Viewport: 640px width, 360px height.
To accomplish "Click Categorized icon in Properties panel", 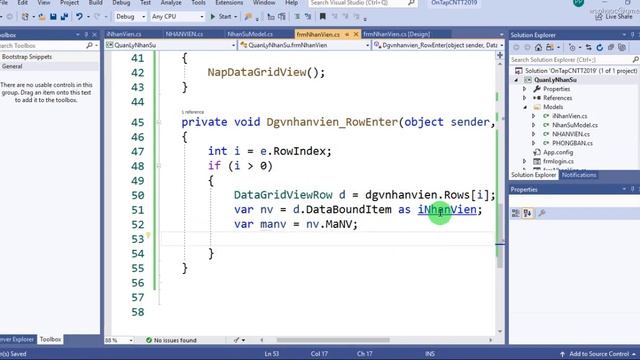I will tap(516, 213).
